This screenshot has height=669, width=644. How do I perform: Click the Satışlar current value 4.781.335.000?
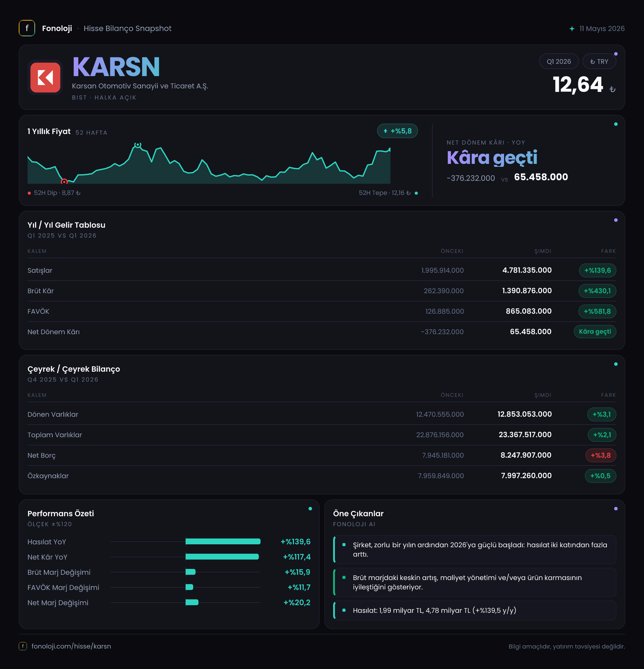[527, 270]
